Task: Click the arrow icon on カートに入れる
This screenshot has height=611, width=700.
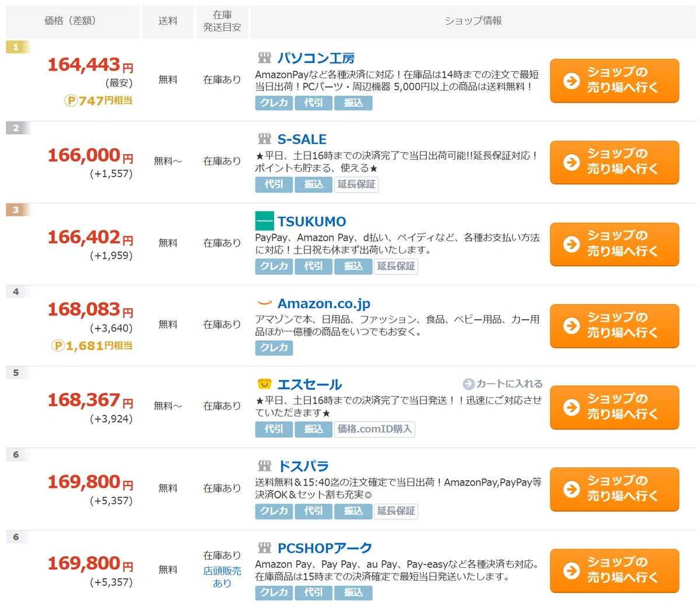Action: point(468,384)
